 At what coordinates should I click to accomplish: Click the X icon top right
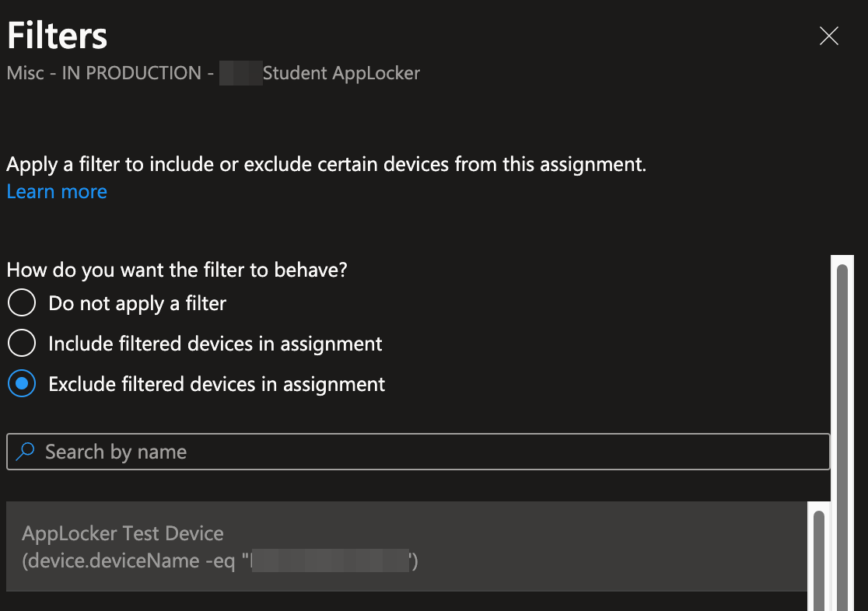click(828, 36)
